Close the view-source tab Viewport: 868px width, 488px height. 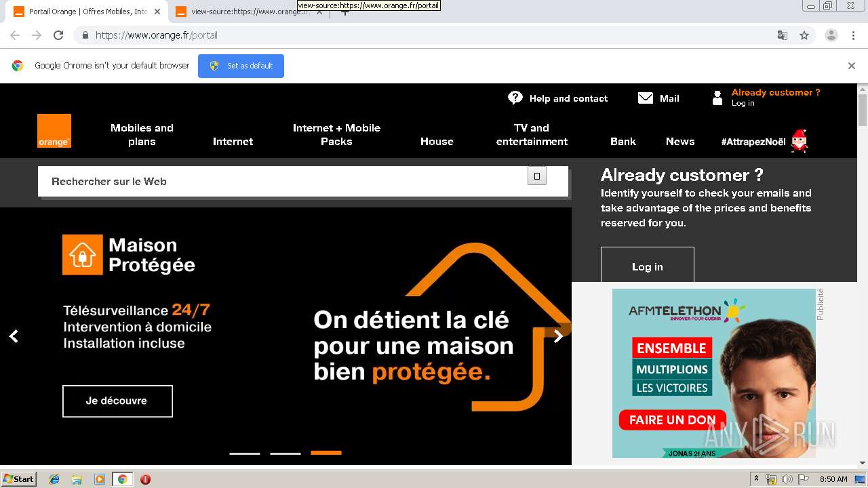coord(319,12)
